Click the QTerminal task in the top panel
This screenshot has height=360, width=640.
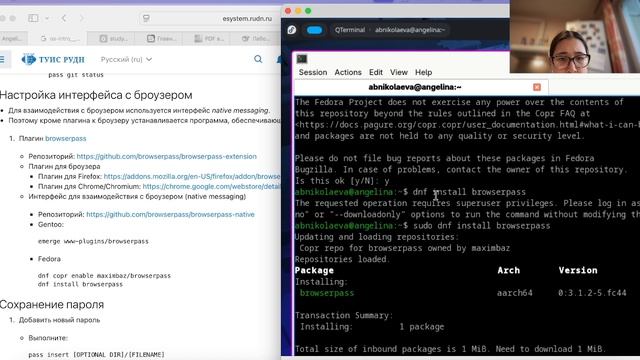[389, 30]
